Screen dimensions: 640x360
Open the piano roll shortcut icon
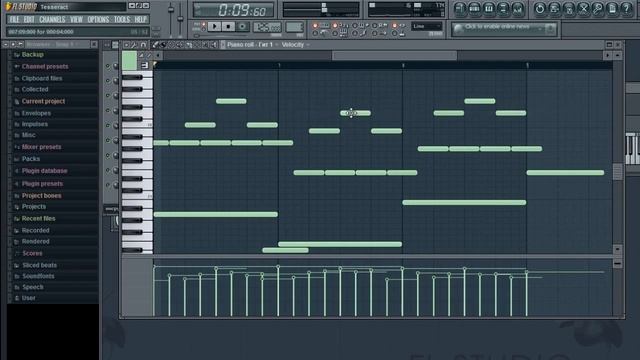(x=489, y=9)
